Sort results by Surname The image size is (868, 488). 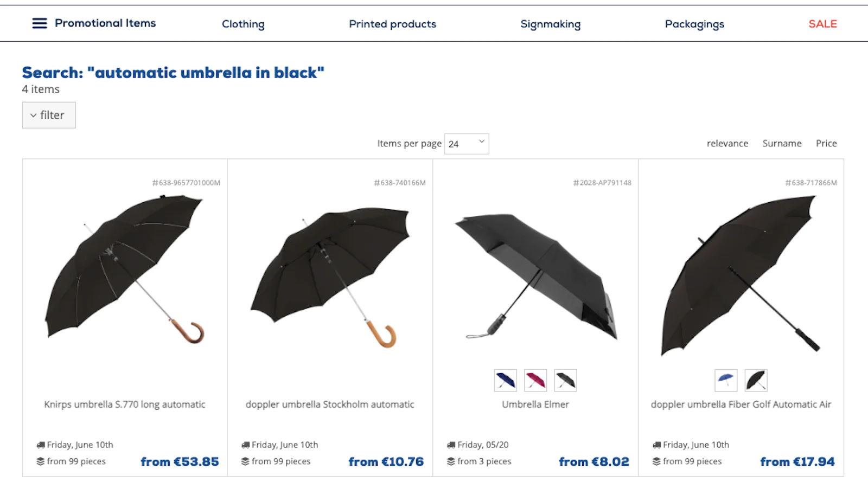(782, 143)
